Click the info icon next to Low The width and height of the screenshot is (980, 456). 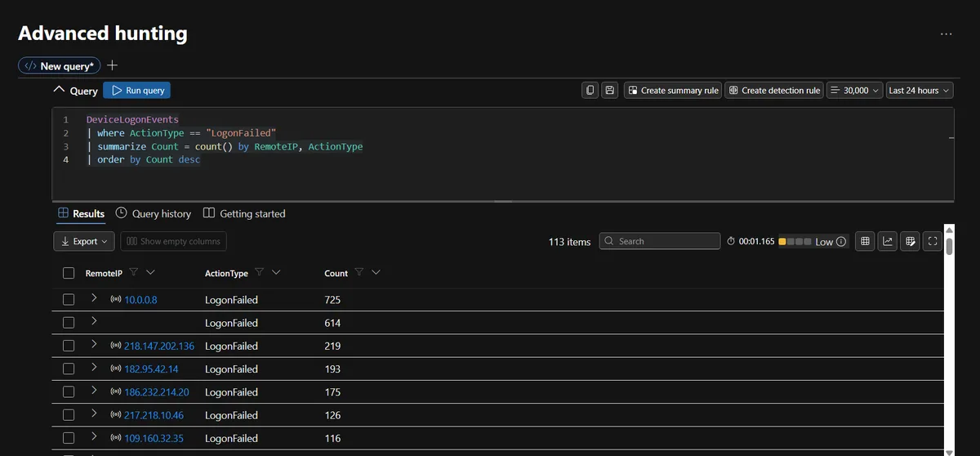pyautogui.click(x=841, y=242)
